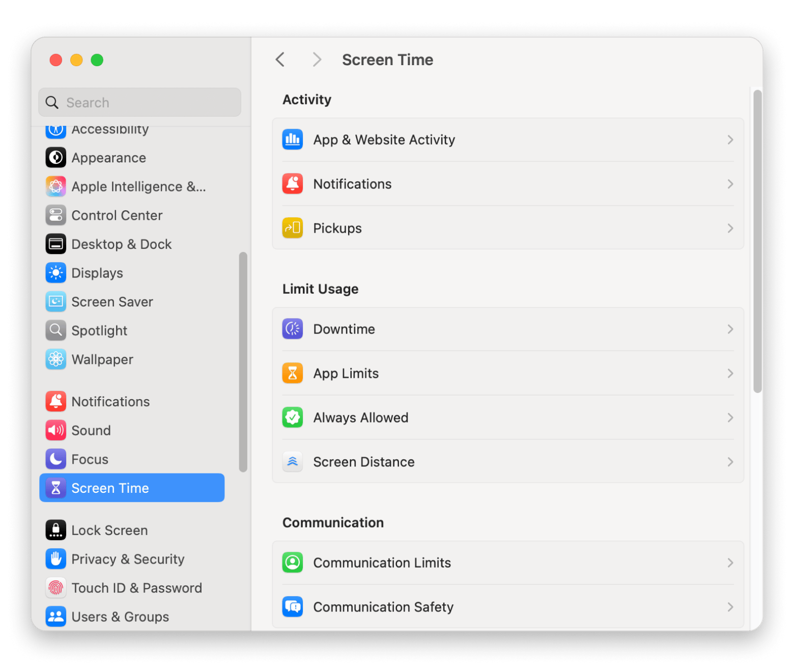
Task: Open Privacy & Security settings label
Action: 128,559
